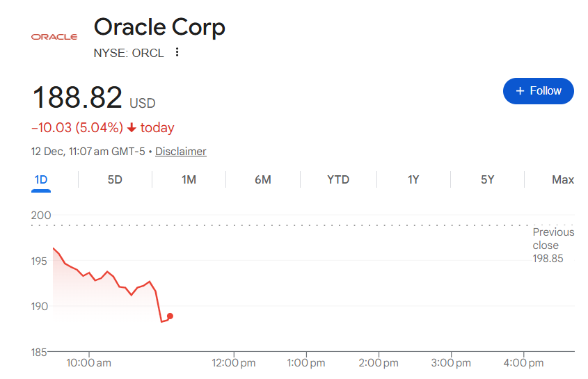Switch to the 5D tab
Viewport: 588px width, 379px height.
pyautogui.click(x=115, y=179)
